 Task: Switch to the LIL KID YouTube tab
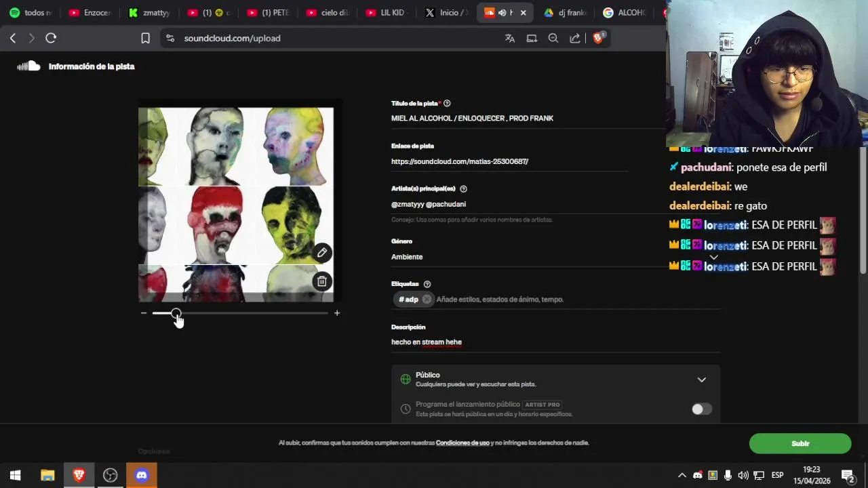tap(387, 13)
